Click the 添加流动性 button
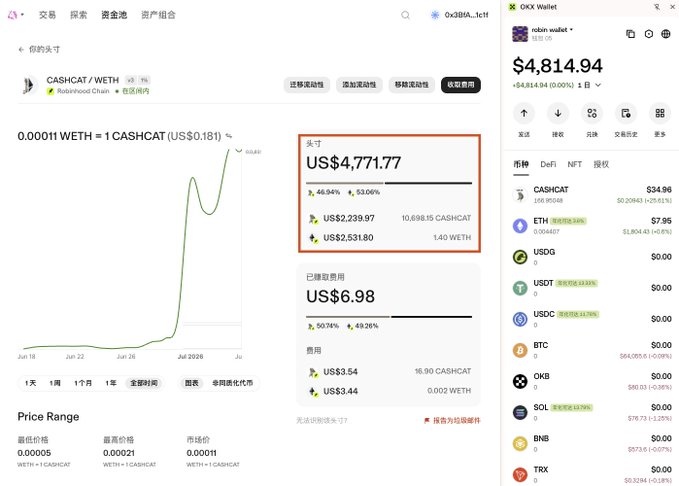The height and width of the screenshot is (486, 679). (359, 85)
